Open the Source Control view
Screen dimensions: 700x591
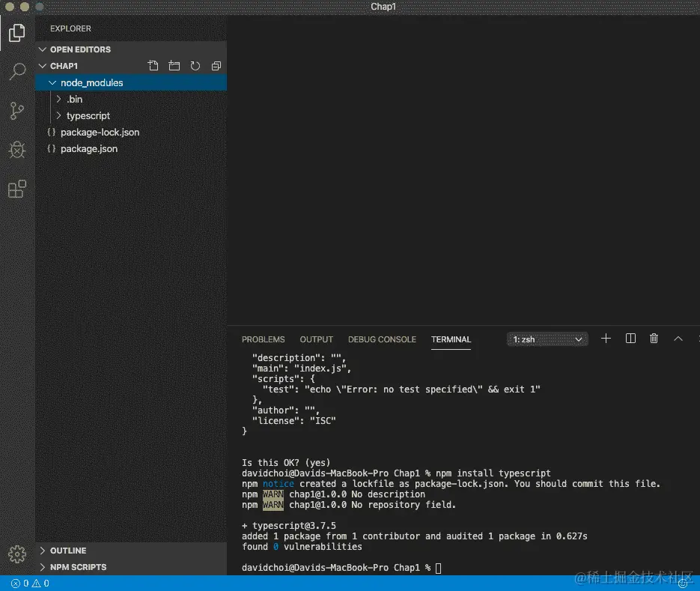(x=16, y=110)
